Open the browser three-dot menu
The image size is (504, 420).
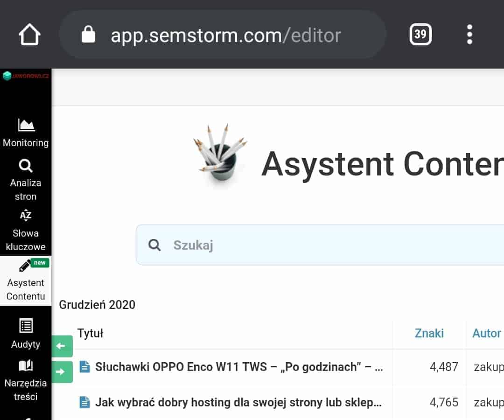point(469,35)
